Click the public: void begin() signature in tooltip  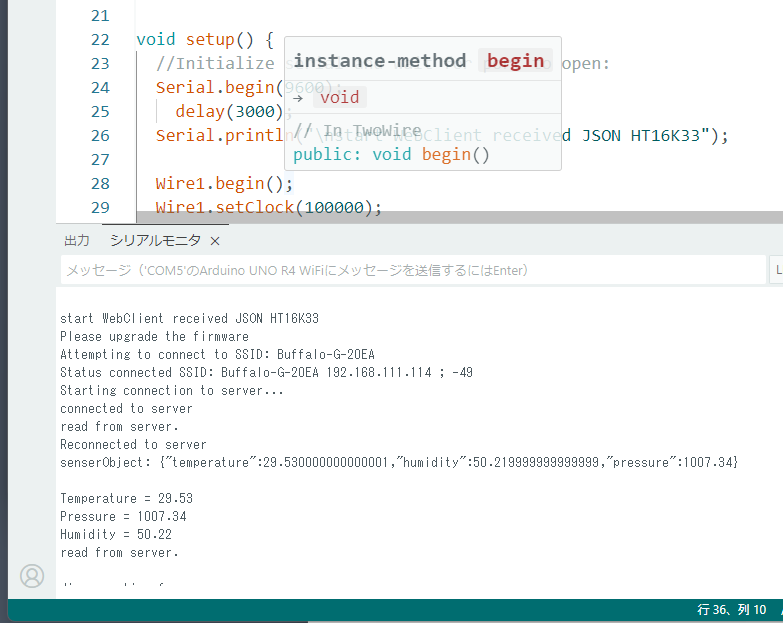click(x=391, y=154)
